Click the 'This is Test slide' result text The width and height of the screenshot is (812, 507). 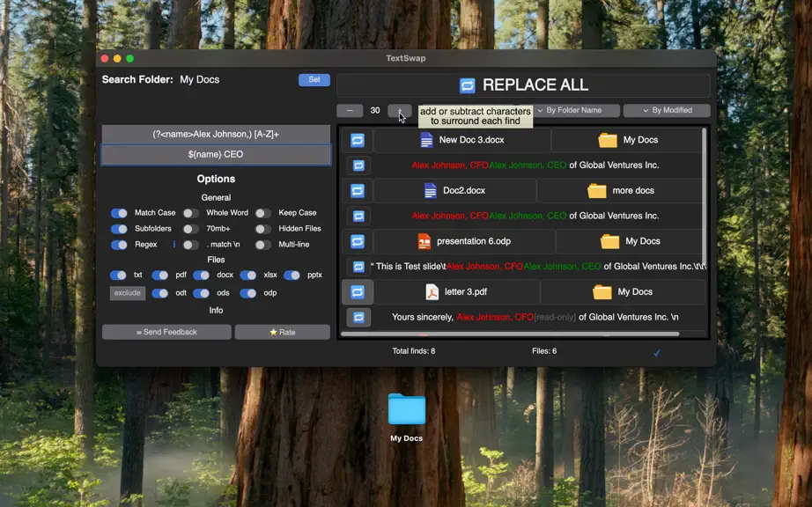(538, 267)
